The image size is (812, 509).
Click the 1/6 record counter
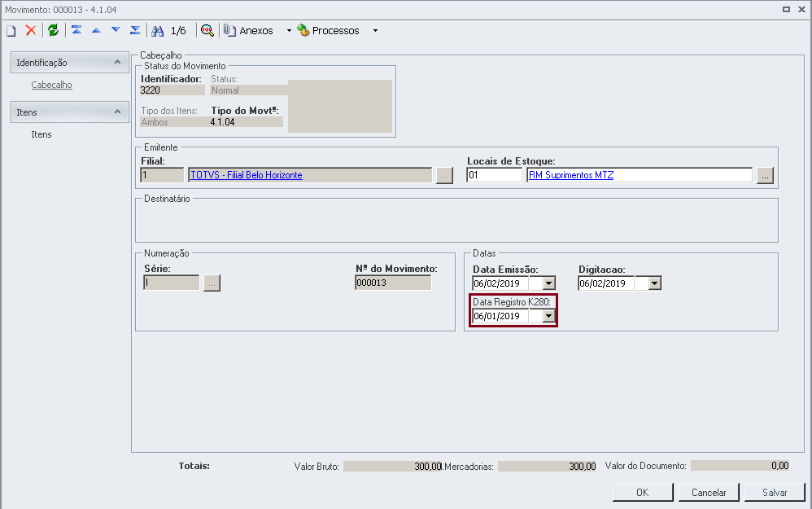click(x=178, y=31)
